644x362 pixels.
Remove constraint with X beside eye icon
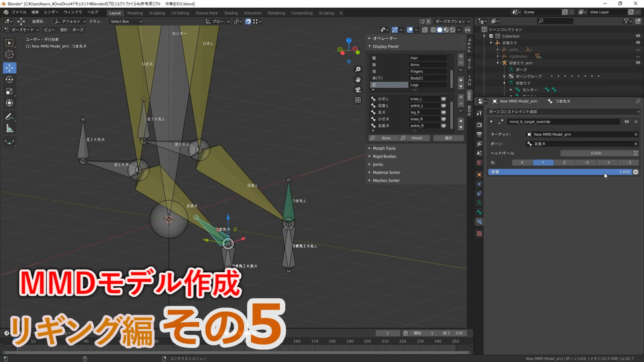636,121
